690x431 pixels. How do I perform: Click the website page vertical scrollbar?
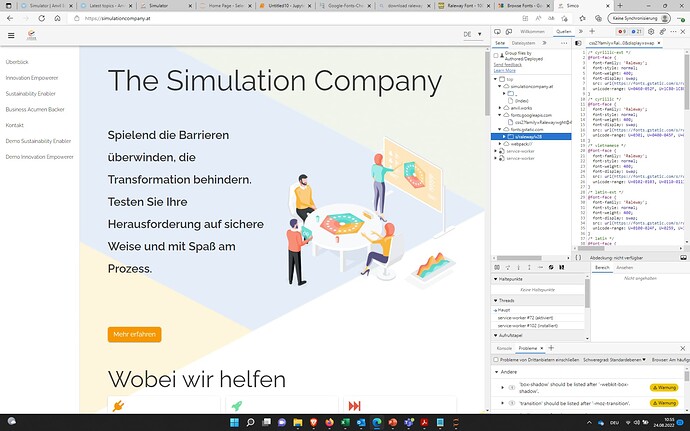point(487,84)
